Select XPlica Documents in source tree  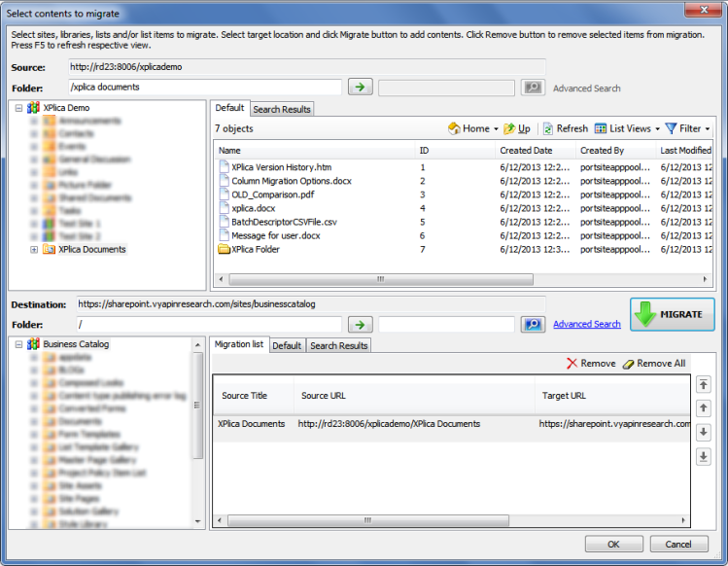pyautogui.click(x=92, y=250)
